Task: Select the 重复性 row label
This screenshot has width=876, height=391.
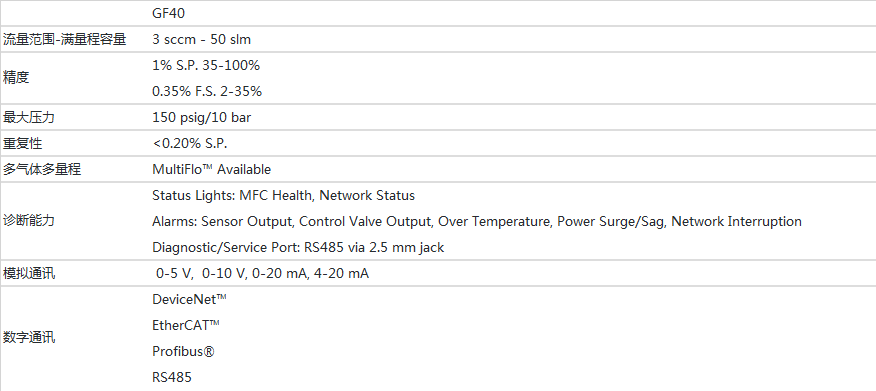Action: pos(22,144)
